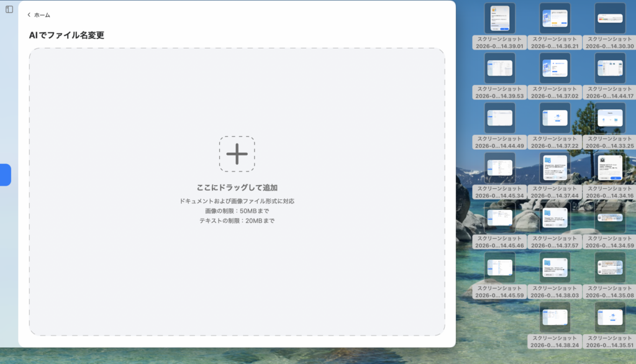
Task: Open the screenshot ending in 14.44.17
Action: coord(609,67)
